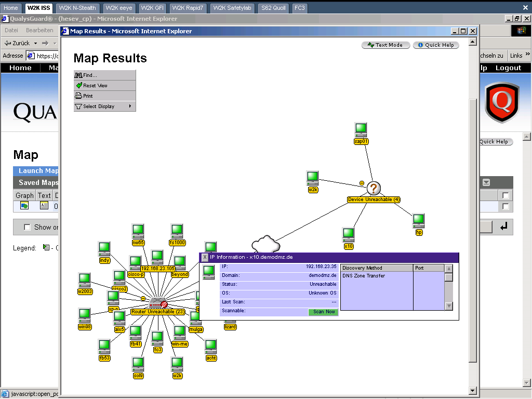
Task: Click the acht host icon
Action: click(211, 347)
